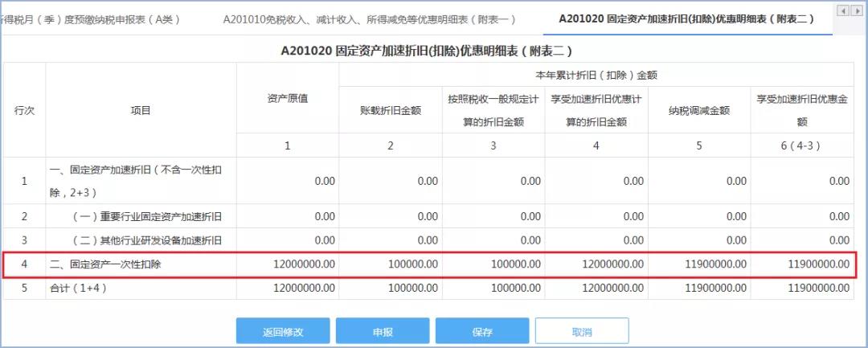
Task: Click the 享受加速折旧优惠金额 column header
Action: [x=803, y=110]
